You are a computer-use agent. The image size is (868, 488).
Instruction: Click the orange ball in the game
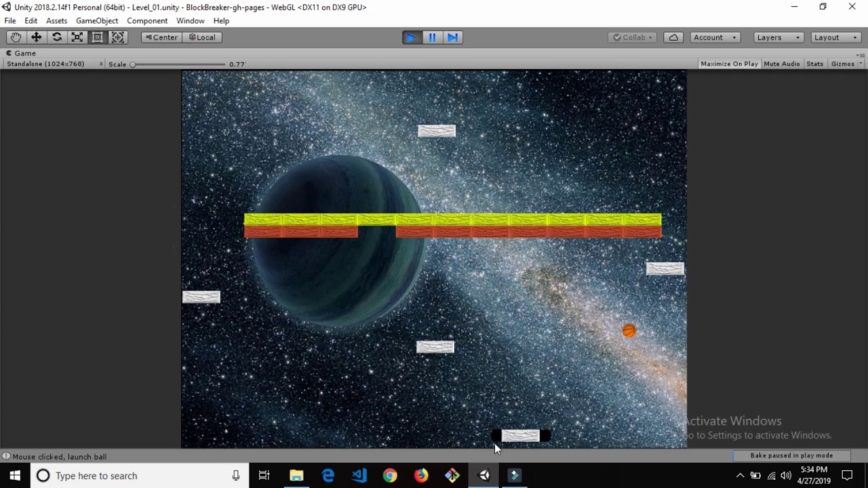tap(629, 331)
